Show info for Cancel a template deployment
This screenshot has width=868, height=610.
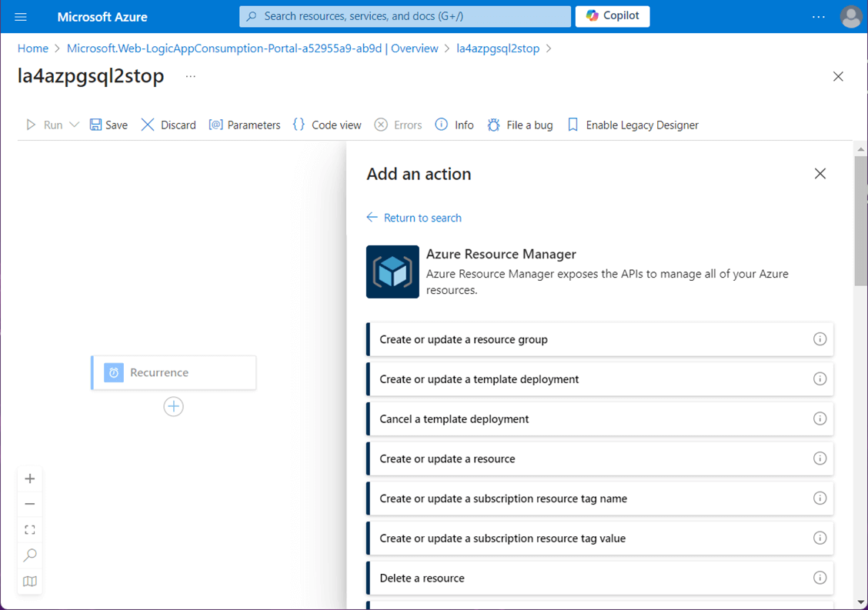820,419
